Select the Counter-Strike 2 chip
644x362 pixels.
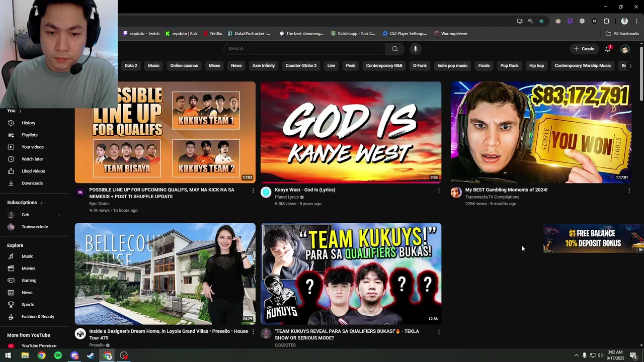click(301, 66)
